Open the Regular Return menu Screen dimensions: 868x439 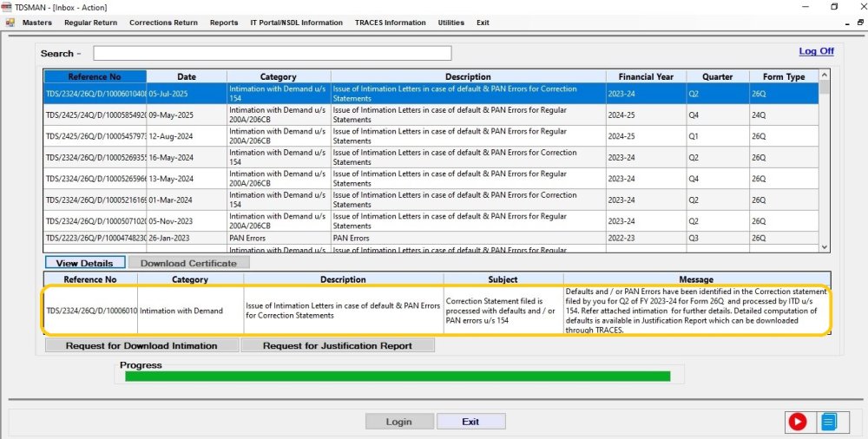tap(91, 23)
